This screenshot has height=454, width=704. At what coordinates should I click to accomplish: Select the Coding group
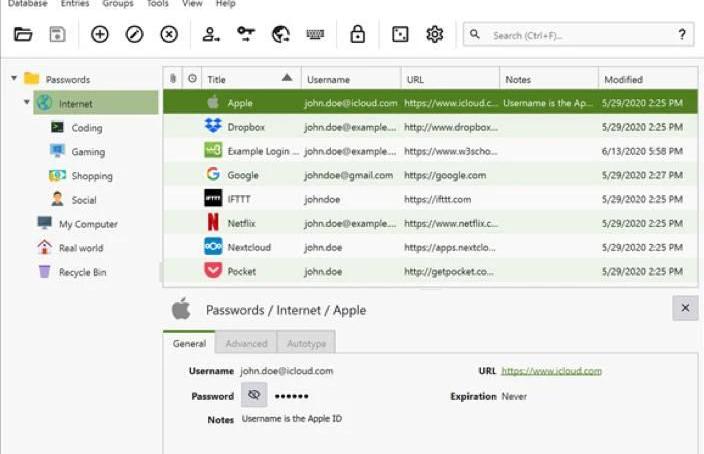tap(87, 128)
